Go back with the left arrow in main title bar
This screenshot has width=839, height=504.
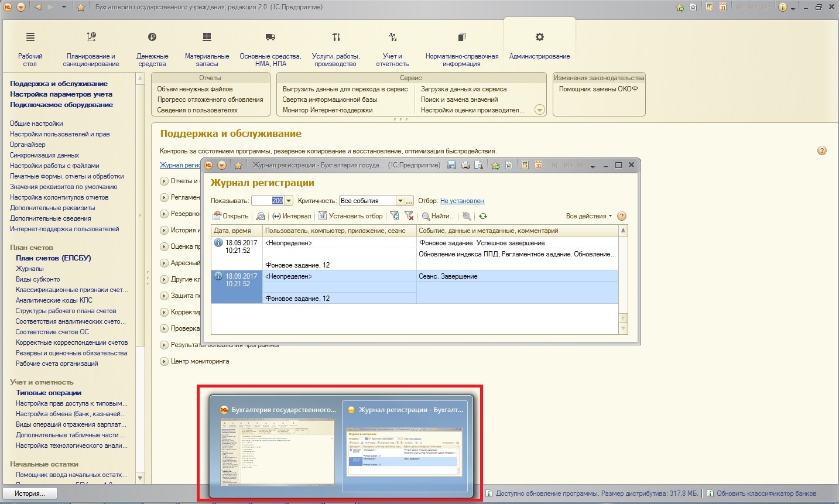[38, 7]
